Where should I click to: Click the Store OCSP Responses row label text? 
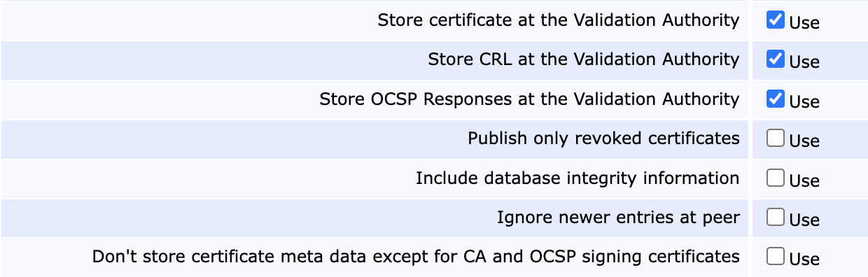tap(529, 99)
